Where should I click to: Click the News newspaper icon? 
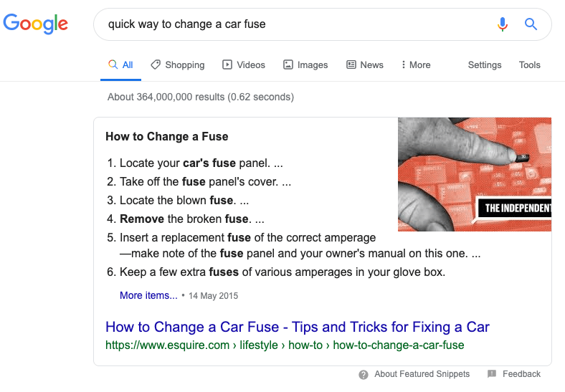click(x=351, y=64)
